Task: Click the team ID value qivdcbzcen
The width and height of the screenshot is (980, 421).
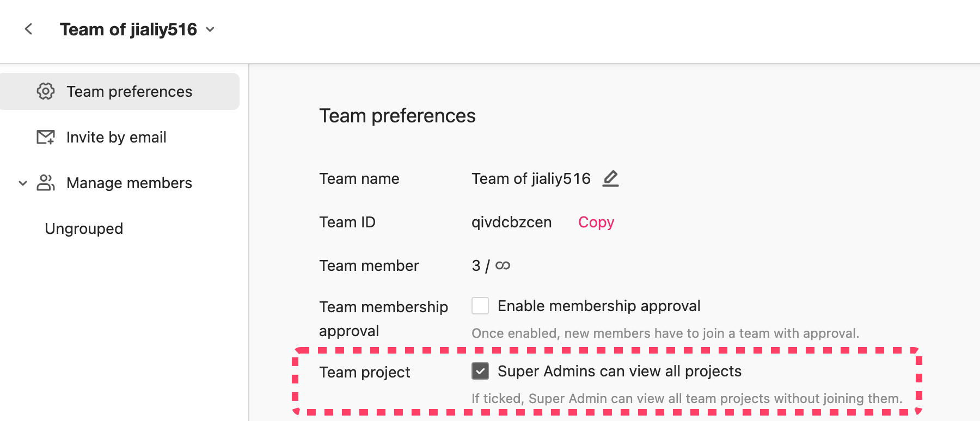Action: 512,222
